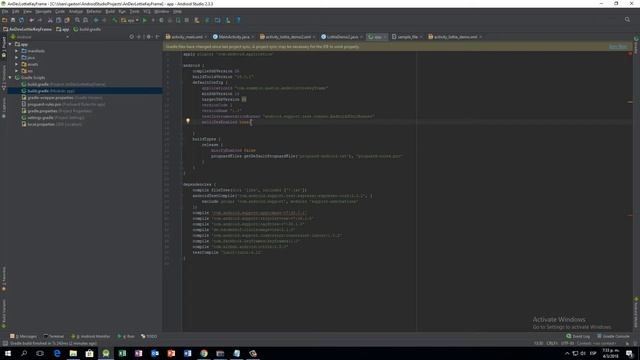The width and height of the screenshot is (640, 360).
Task: Click the lightbulb quick-fix icon in editor
Action: (x=188, y=121)
